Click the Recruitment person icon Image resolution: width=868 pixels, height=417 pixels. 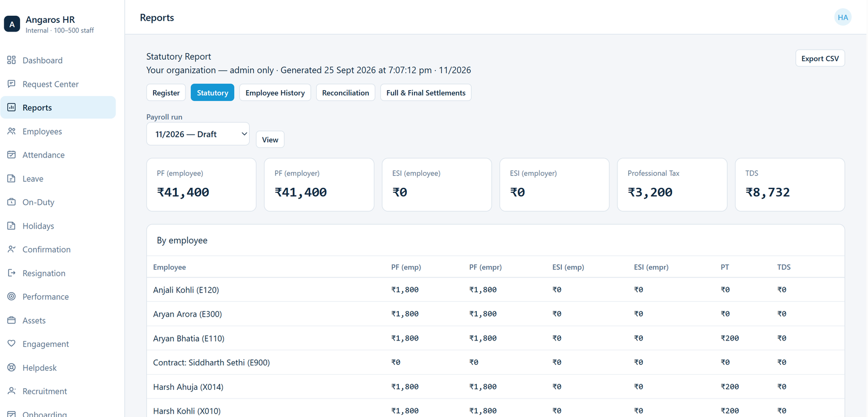[x=11, y=391]
